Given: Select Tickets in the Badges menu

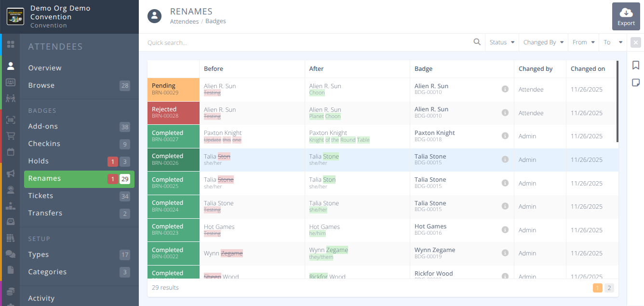Looking at the screenshot, I should [x=40, y=196].
